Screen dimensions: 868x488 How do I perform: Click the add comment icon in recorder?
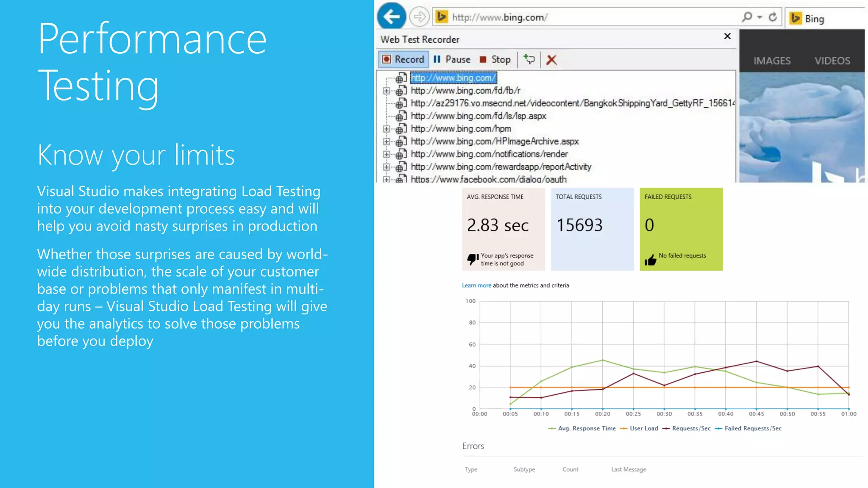(x=529, y=59)
